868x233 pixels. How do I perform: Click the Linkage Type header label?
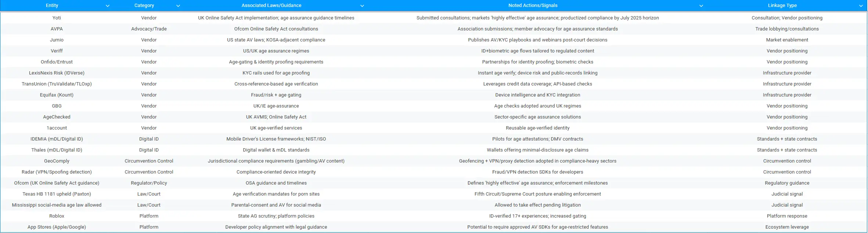(x=782, y=6)
